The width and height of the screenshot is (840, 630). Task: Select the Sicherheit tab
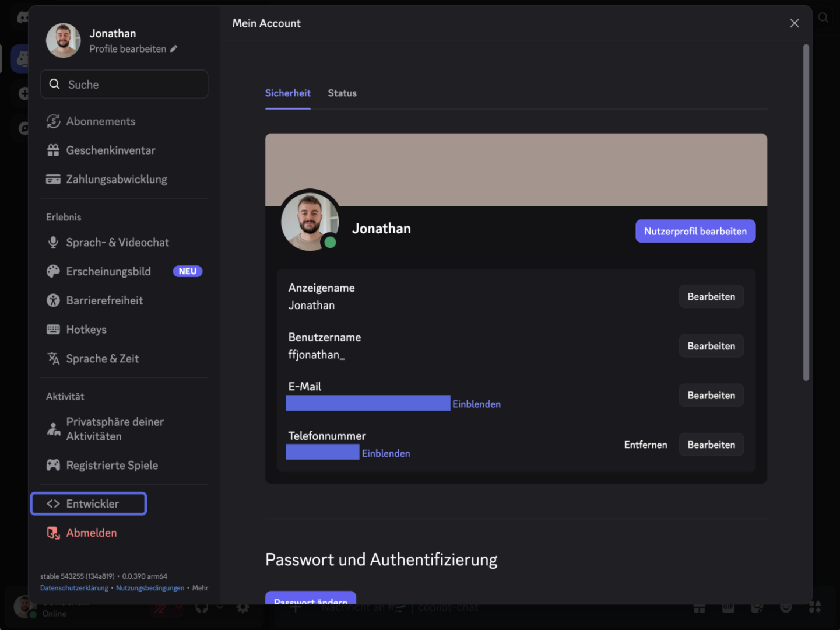coord(288,93)
